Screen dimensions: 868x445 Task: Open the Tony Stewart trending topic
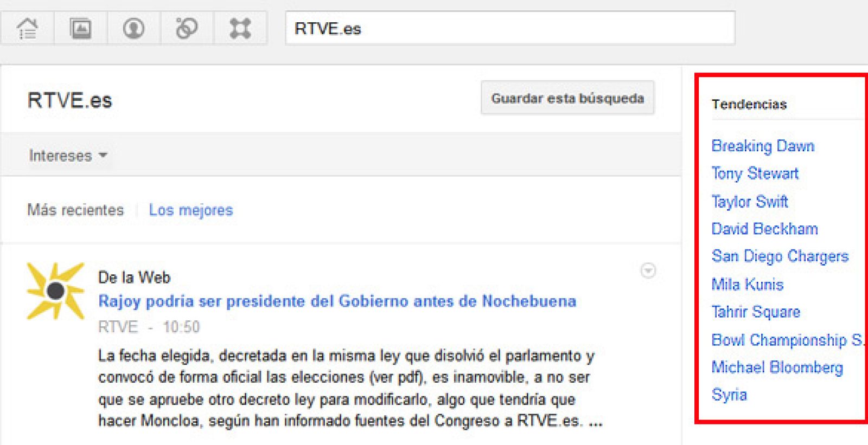755,174
